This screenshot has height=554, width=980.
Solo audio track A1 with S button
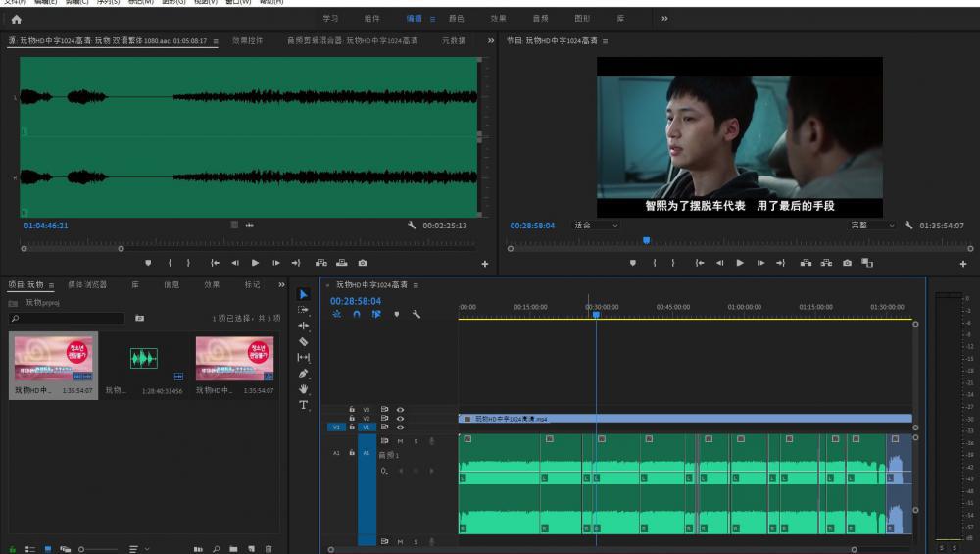pyautogui.click(x=416, y=441)
